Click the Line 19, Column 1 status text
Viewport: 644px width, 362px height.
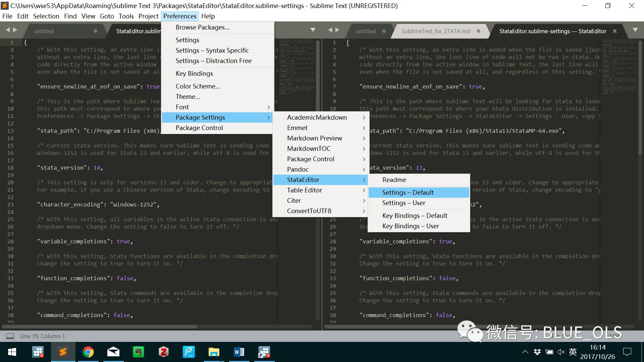click(42, 336)
